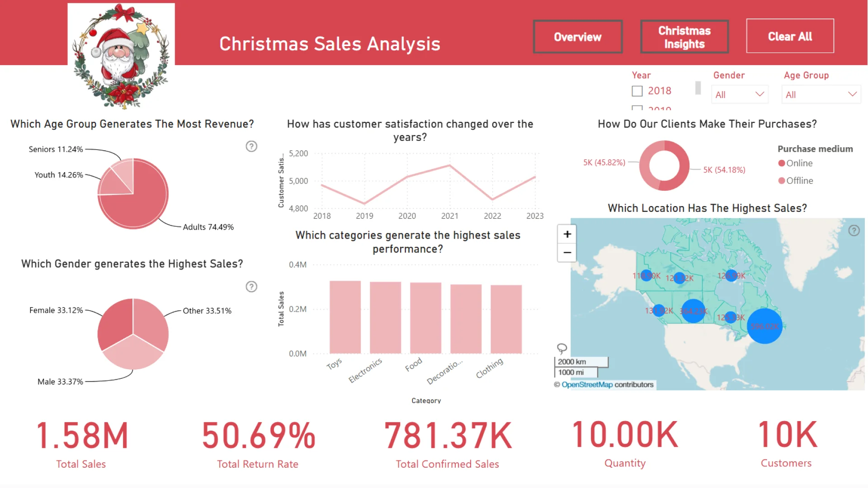Click the 364.23K bubble on map
Screen dimensions: 868x488
coord(693,311)
